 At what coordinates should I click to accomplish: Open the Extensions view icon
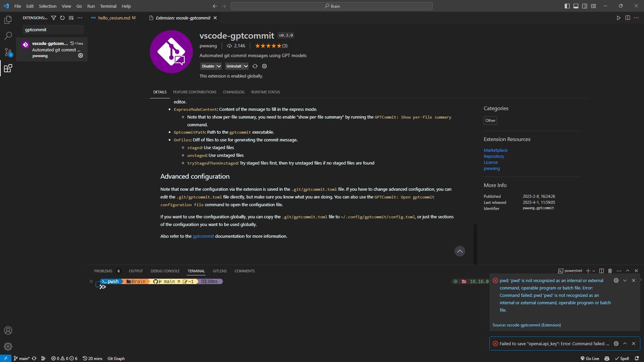tap(8, 68)
